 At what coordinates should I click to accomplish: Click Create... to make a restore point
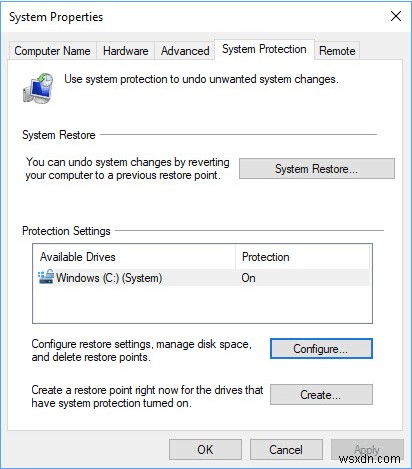coord(321,395)
